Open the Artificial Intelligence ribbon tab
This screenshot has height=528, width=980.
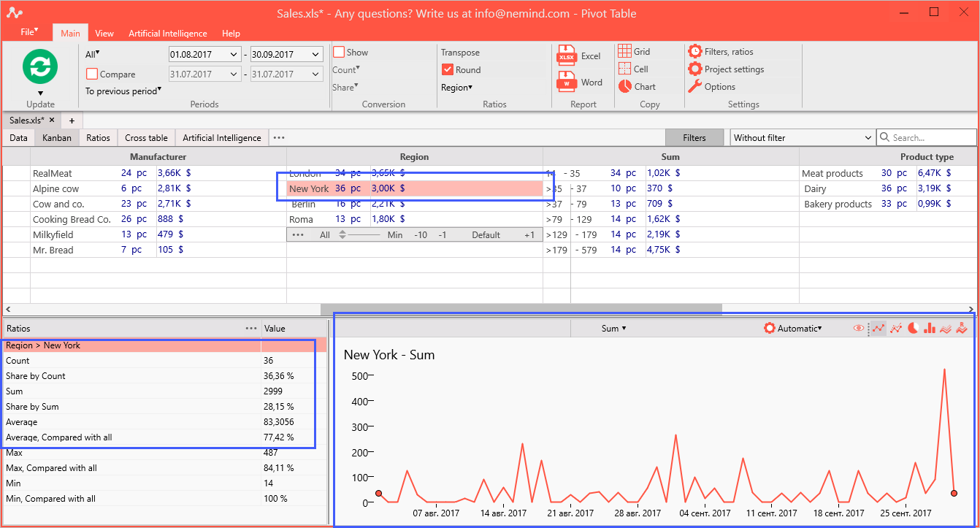[x=168, y=34]
